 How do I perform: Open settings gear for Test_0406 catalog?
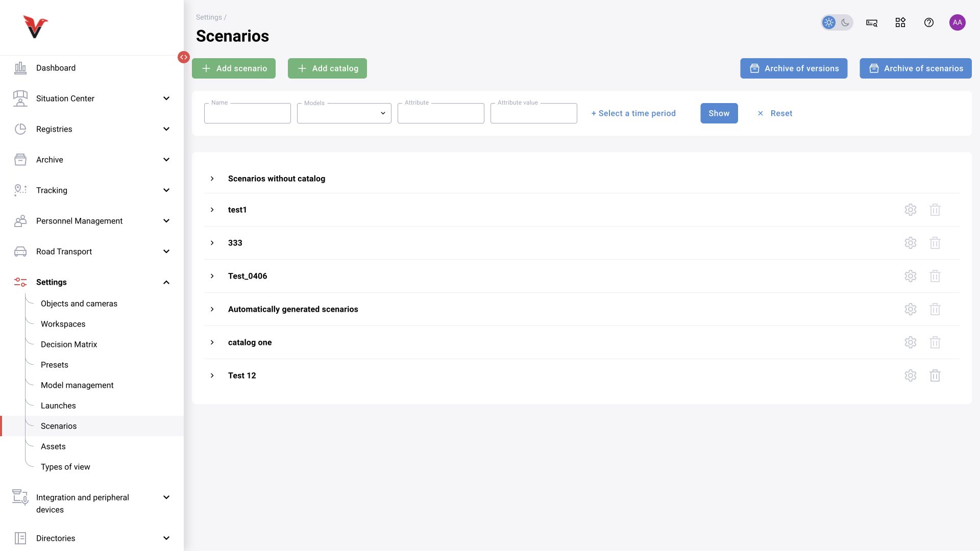click(911, 276)
